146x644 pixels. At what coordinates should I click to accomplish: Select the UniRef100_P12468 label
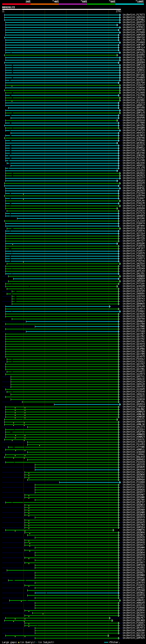(134, 93)
